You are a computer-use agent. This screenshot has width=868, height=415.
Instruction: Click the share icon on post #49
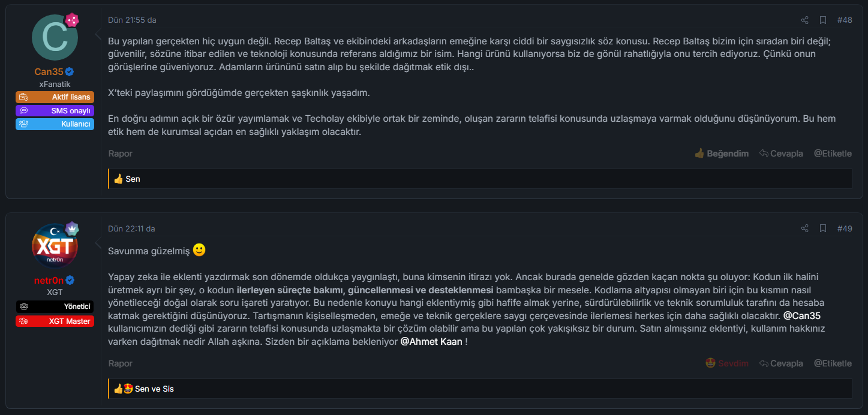[x=805, y=228]
